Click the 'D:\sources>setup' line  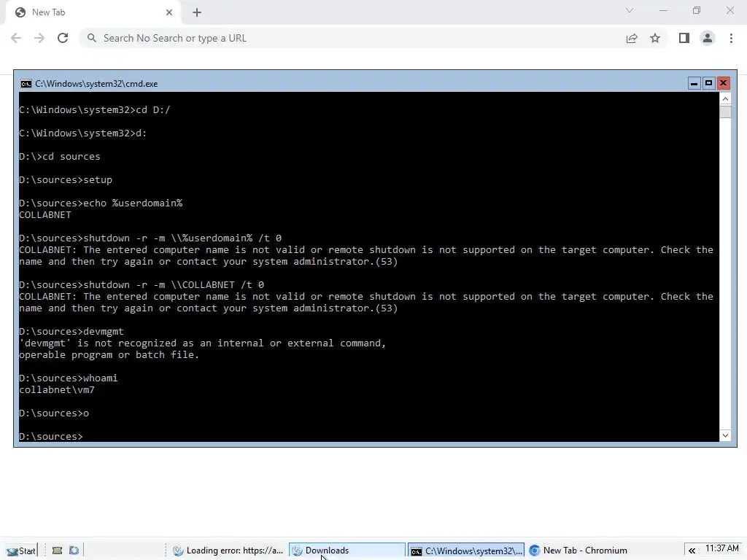coord(66,180)
